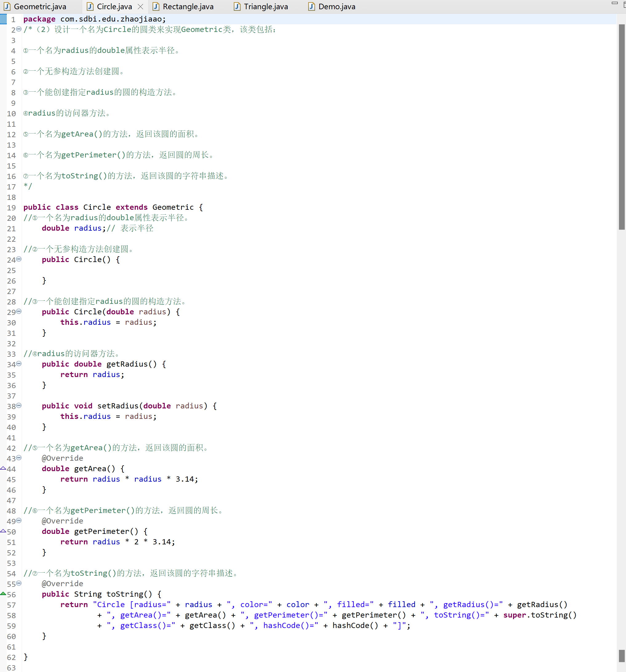Image resolution: width=626 pixels, height=672 pixels.
Task: Collapse the no-arg Circle constructor at line 24
Action: pyautogui.click(x=19, y=259)
